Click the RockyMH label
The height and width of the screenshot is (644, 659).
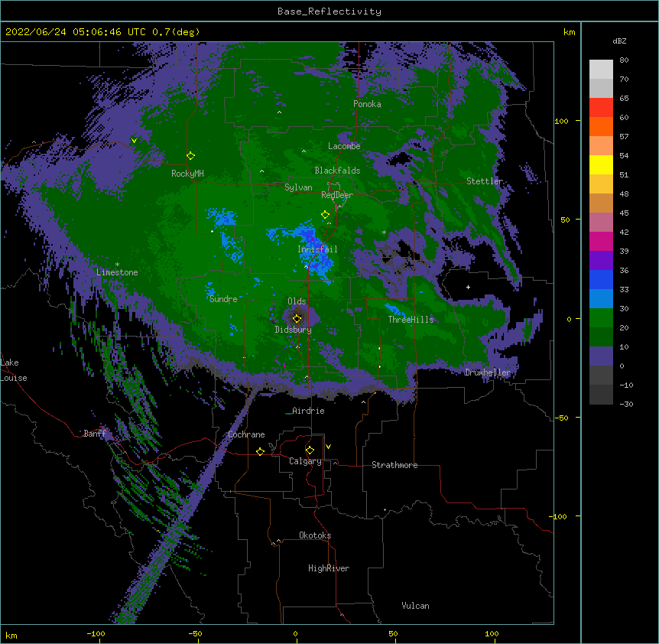(x=187, y=174)
